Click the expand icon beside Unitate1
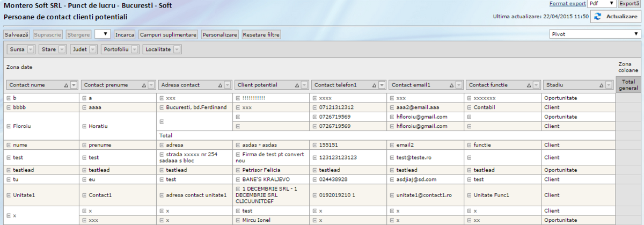Viewport: 644px width, 225px height. 9,195
